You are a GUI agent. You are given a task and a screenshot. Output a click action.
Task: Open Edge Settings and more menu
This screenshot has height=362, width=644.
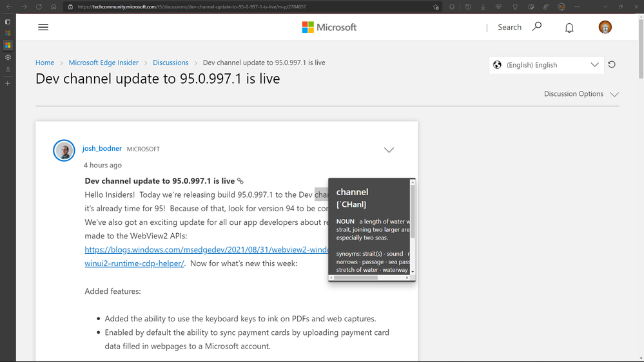(577, 6)
